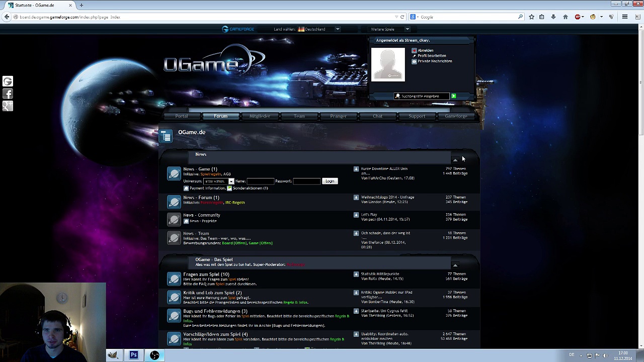The width and height of the screenshot is (644, 362).
Task: Collapse the OGame - Das Spiel category
Action: point(455,265)
